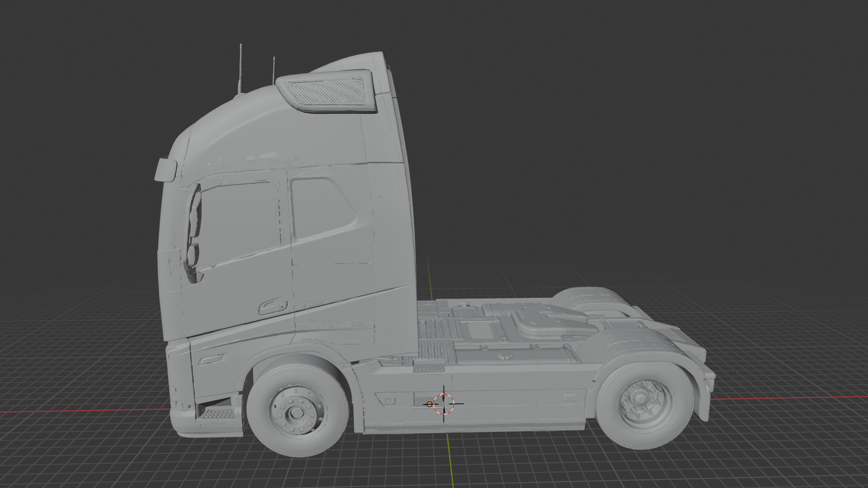The height and width of the screenshot is (488, 868).
Task: Click the hatched roof side deflector panel
Action: [x=326, y=90]
